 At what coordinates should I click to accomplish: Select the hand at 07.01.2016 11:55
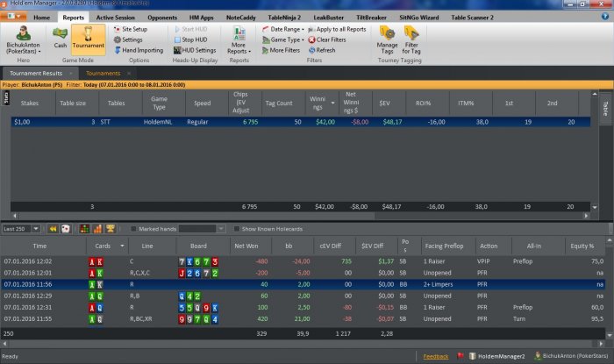(303, 319)
